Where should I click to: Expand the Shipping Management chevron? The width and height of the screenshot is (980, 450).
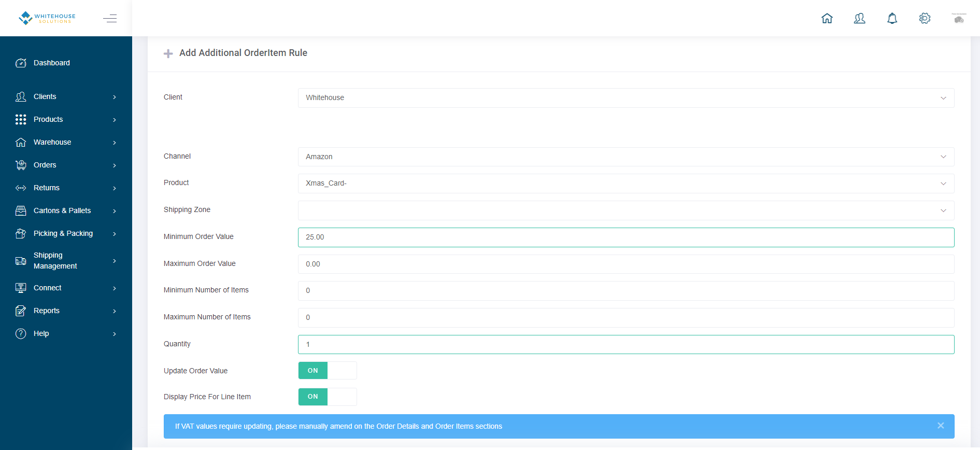(x=115, y=261)
